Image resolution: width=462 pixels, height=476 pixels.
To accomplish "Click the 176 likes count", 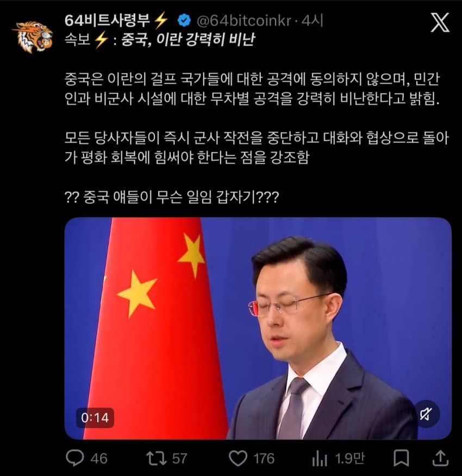I will point(264,459).
